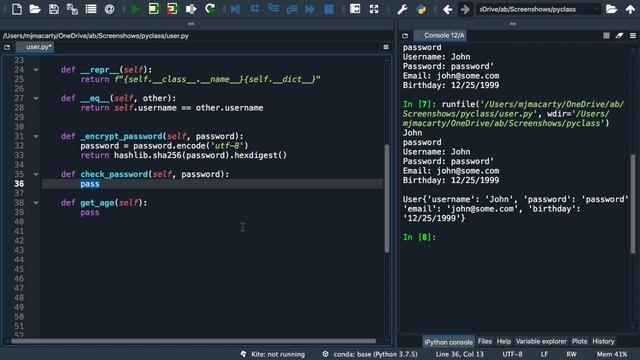Browse editor tabs icon
The height and width of the screenshot is (360, 640).
pos(7,47)
